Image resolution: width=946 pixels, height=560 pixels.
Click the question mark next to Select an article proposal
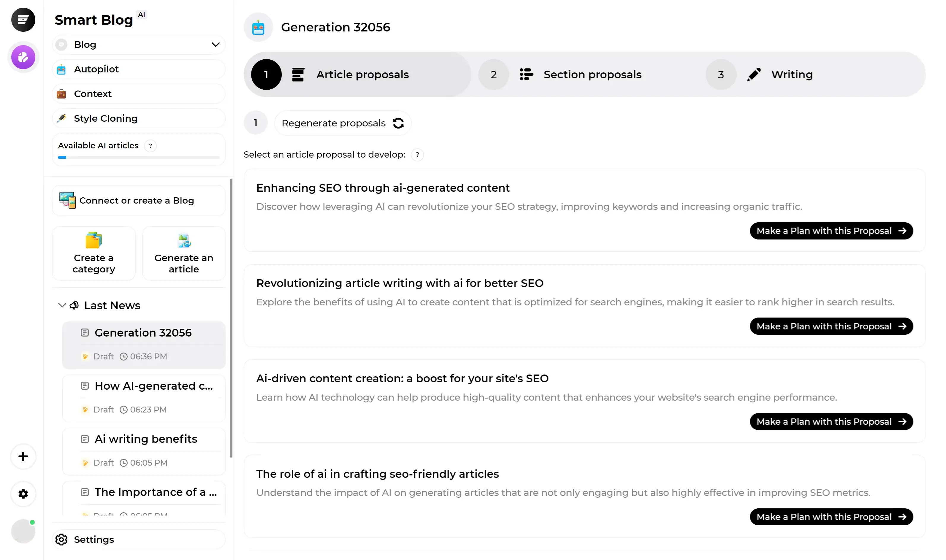coord(418,155)
